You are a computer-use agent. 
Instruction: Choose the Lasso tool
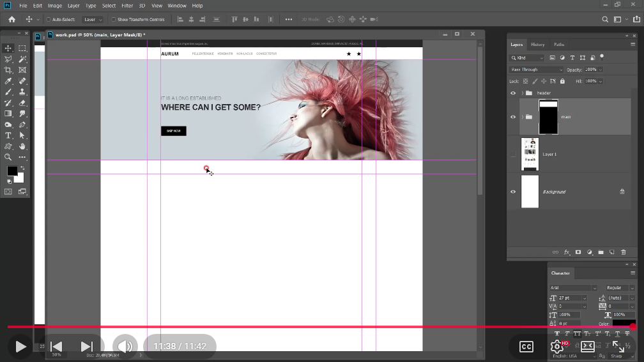pos(8,59)
